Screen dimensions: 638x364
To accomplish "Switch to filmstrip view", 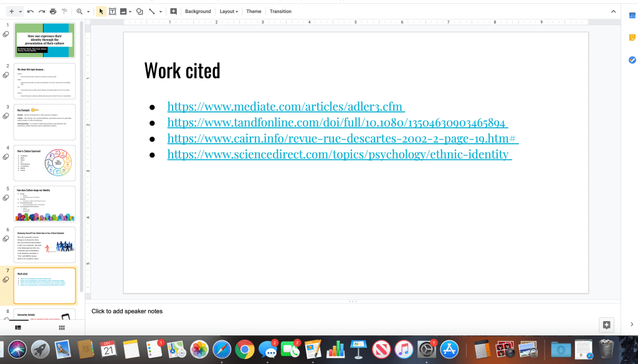I will pos(18,327).
